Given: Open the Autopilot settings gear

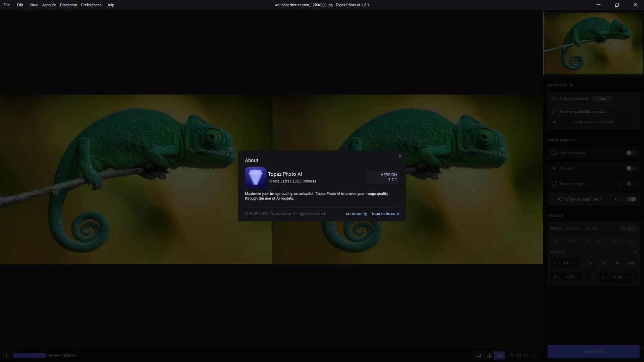Looking at the screenshot, I should 571,85.
